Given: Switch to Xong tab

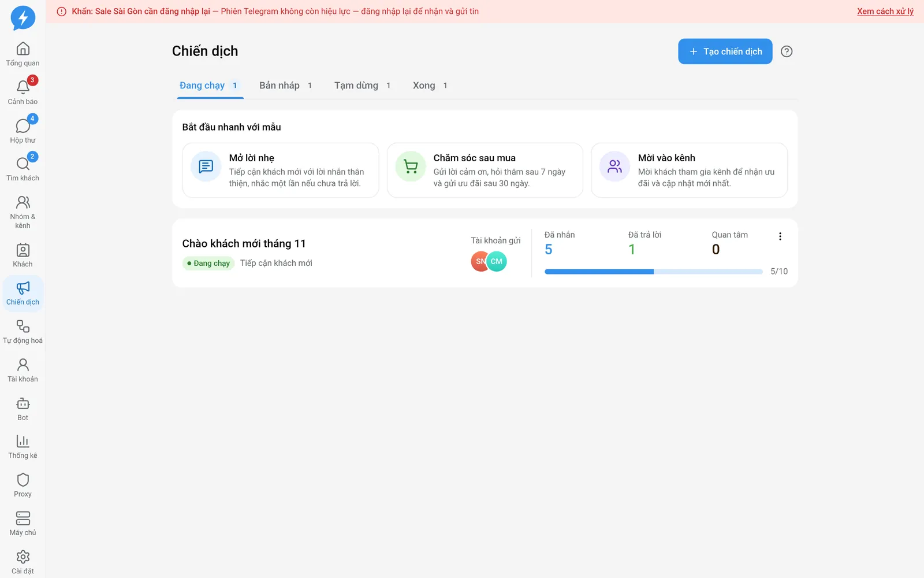Looking at the screenshot, I should coord(431,86).
